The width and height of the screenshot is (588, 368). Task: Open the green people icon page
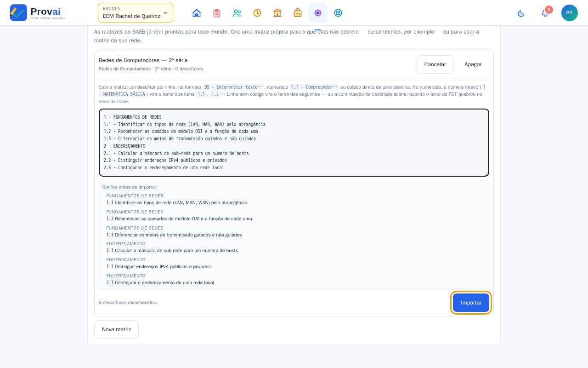(237, 13)
